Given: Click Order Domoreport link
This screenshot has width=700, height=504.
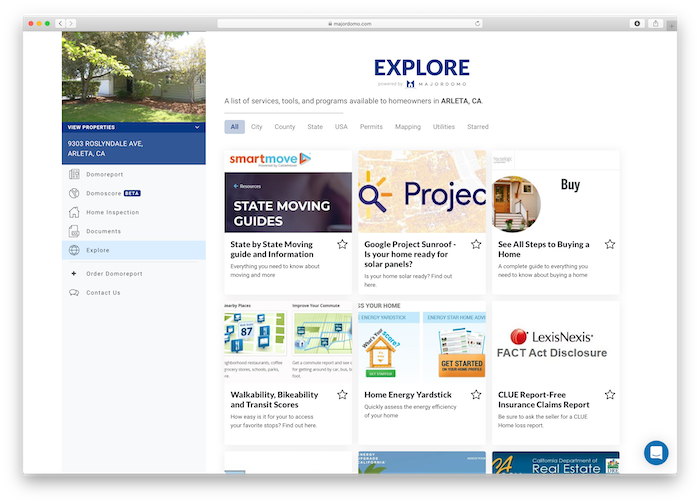Looking at the screenshot, I should [x=114, y=274].
